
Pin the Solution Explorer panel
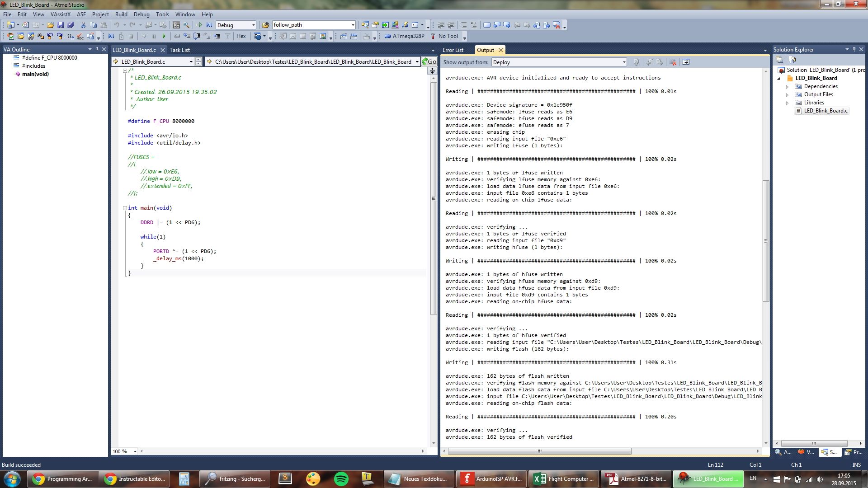click(854, 49)
